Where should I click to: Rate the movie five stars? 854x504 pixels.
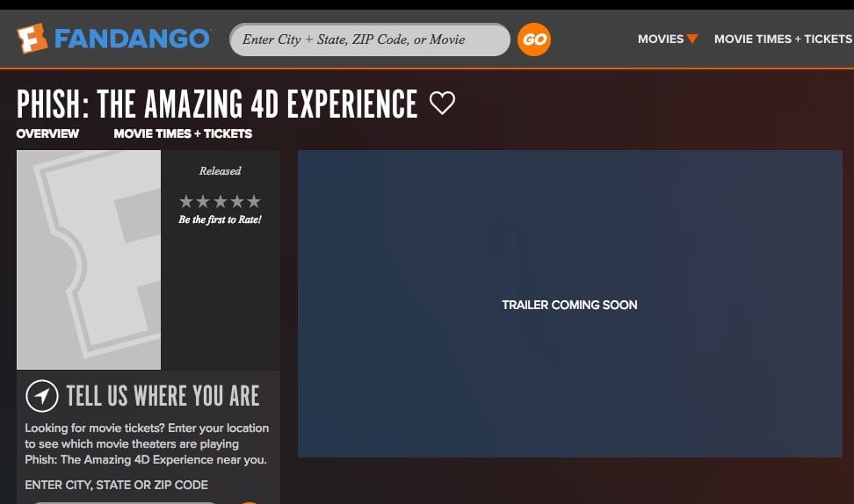[x=254, y=201]
